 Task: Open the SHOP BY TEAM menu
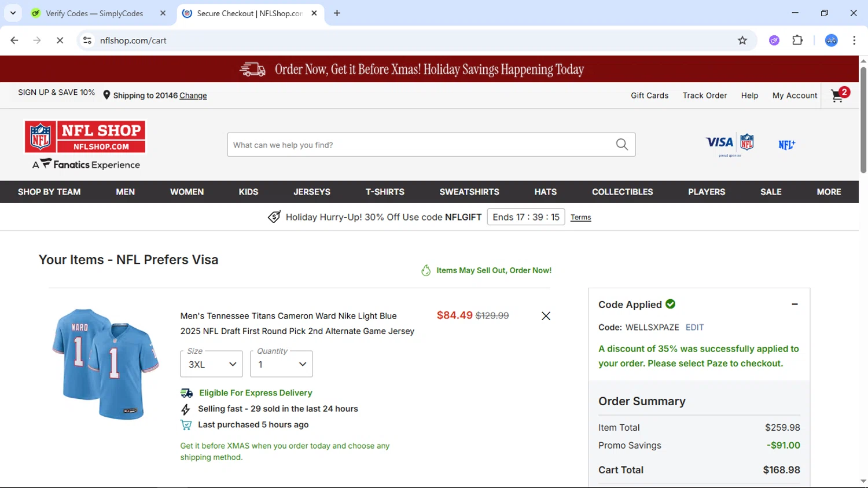[x=49, y=192]
